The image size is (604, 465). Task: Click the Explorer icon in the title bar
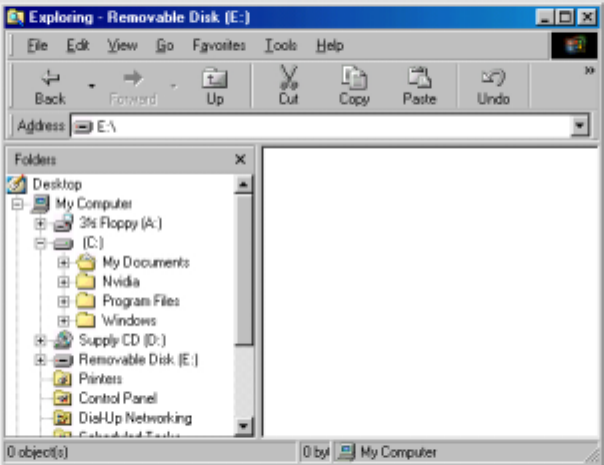tap(15, 18)
